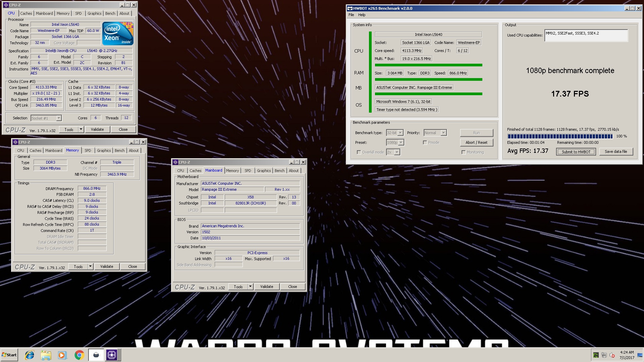The height and width of the screenshot is (362, 644).
Task: Switch to CPU-Z taskbar icon
Action: pos(112,355)
